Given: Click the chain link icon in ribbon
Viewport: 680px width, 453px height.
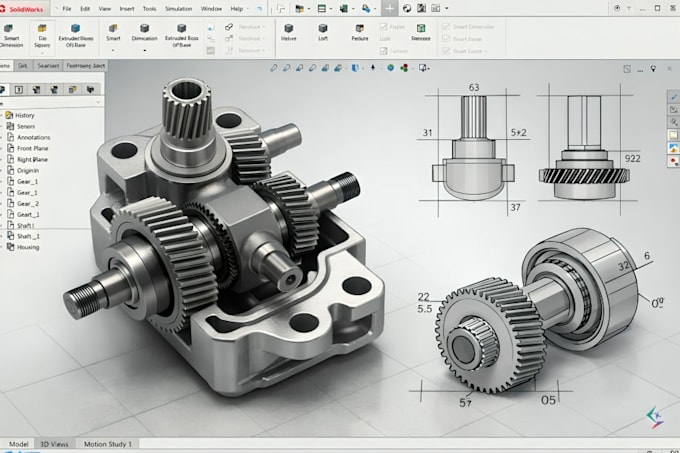Looking at the screenshot, I should point(229,27).
